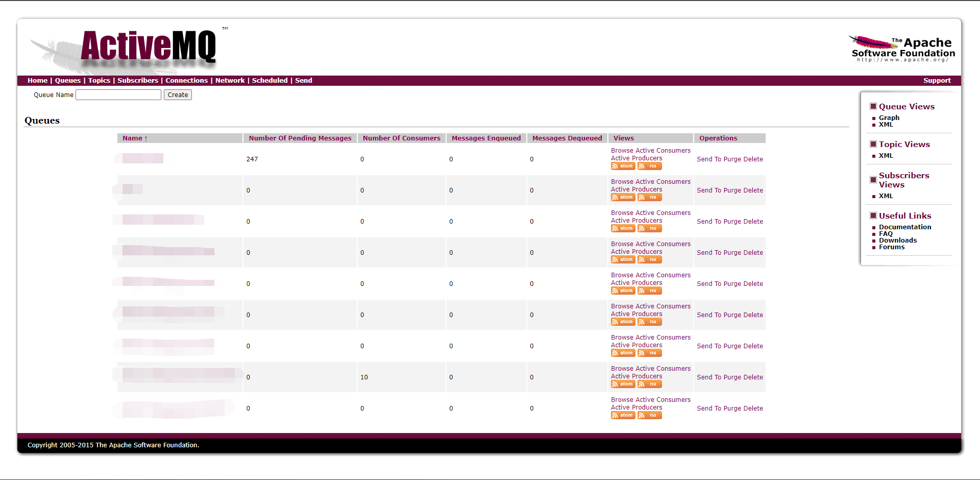Open the Network page
Image resolution: width=980 pixels, height=480 pixels.
(230, 81)
